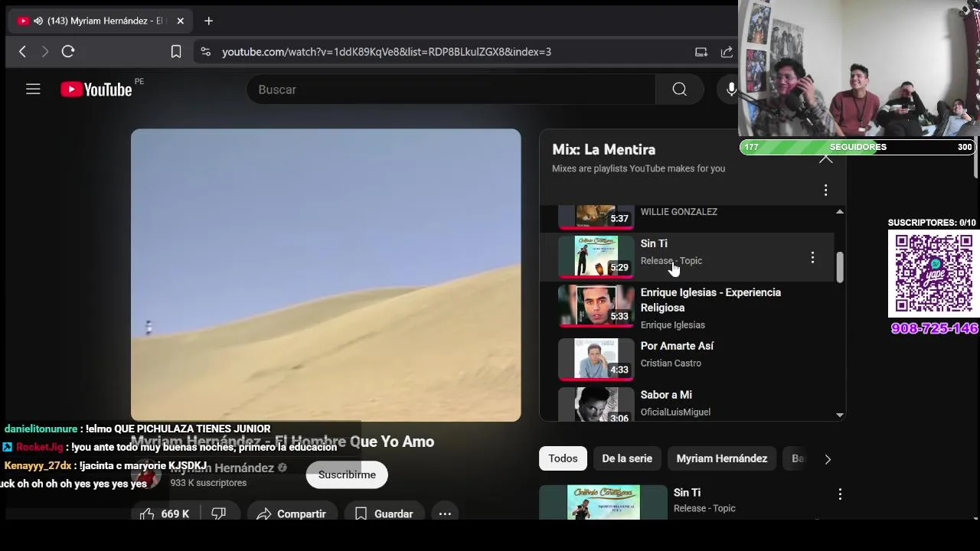Click the Compartir share button

[291, 514]
